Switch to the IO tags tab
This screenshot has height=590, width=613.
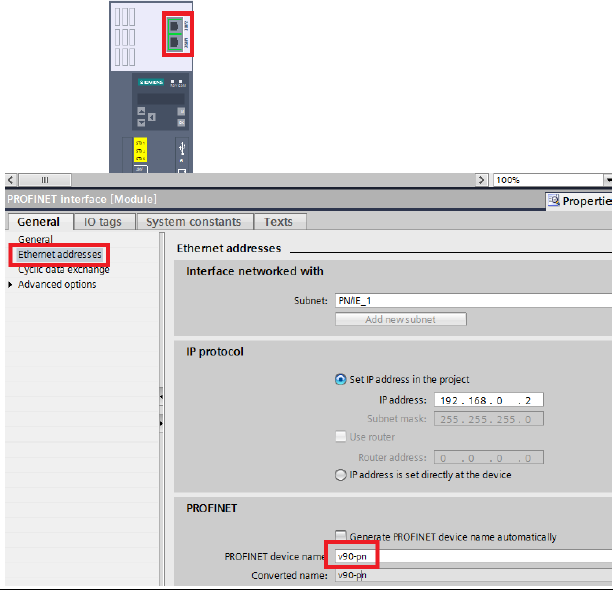(103, 222)
